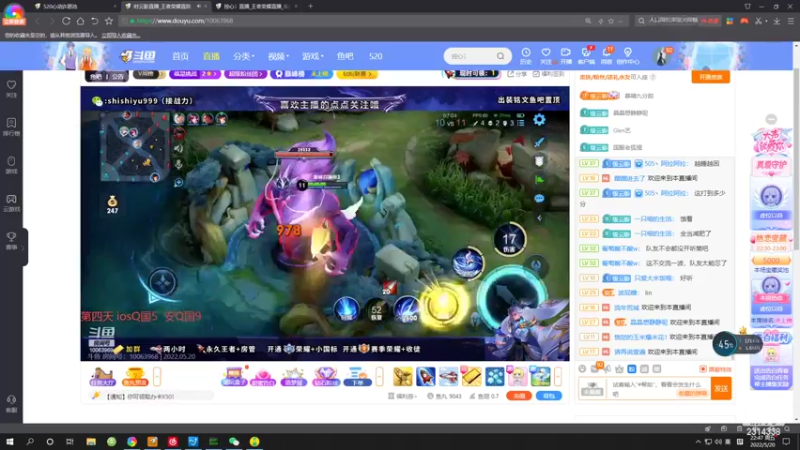Open Windows Start menu
800x450 pixels.
click(x=9, y=442)
